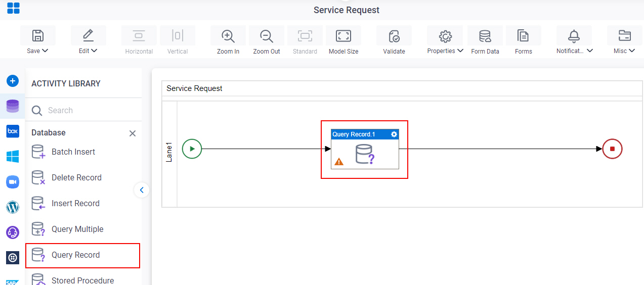Select the Windows sidebar icon
The image size is (644, 285).
(x=13, y=156)
